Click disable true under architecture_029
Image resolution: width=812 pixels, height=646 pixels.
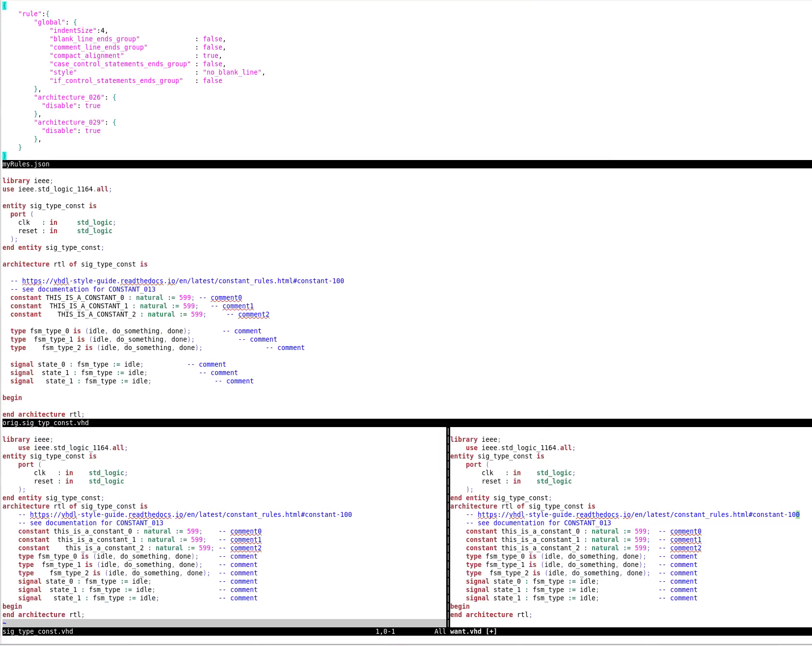click(93, 131)
